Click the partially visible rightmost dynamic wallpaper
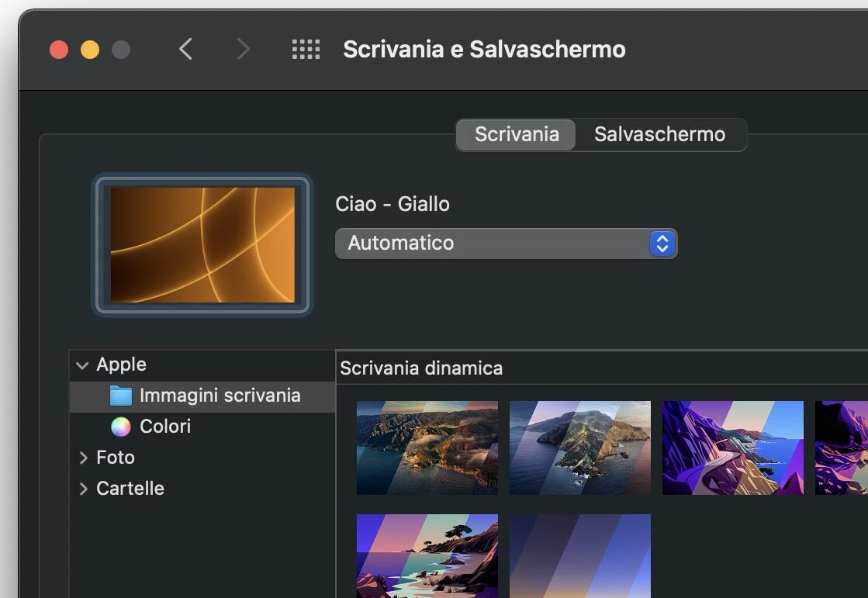 [x=842, y=448]
